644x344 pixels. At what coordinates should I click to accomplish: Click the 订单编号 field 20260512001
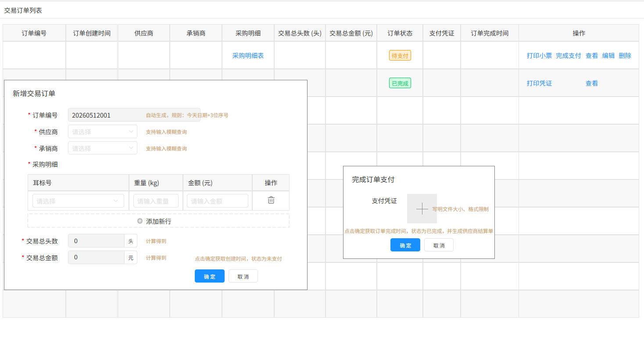coord(134,115)
